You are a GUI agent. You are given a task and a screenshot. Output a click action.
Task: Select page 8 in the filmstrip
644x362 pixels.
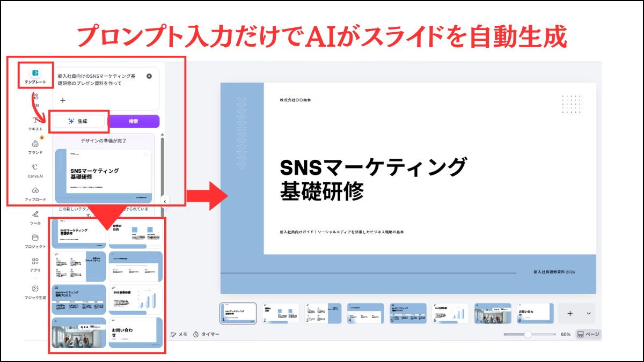[x=535, y=313]
